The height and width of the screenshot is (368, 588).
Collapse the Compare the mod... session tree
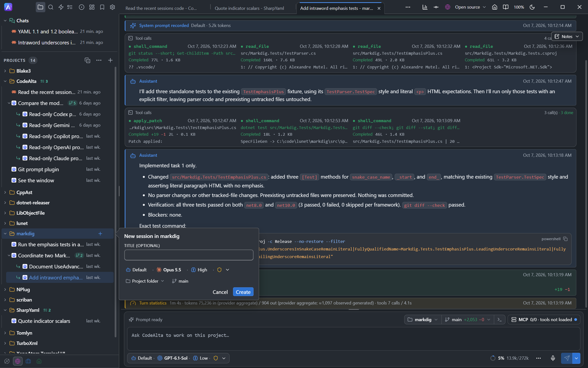point(9,103)
